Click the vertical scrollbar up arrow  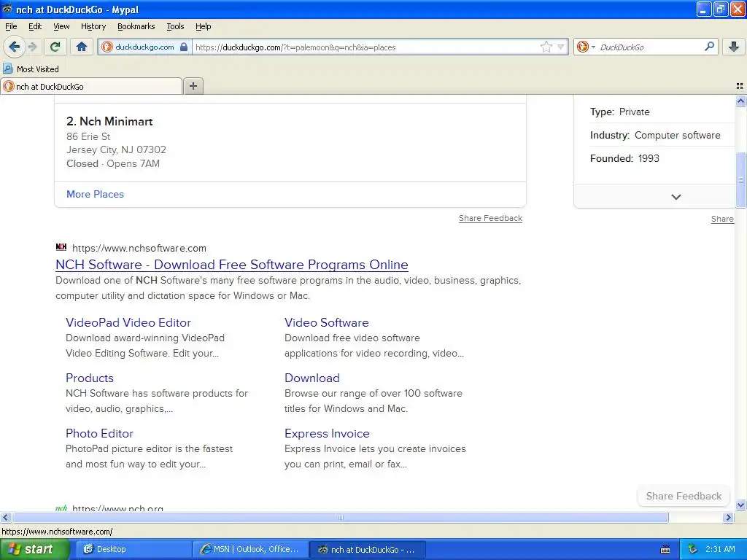click(x=740, y=101)
